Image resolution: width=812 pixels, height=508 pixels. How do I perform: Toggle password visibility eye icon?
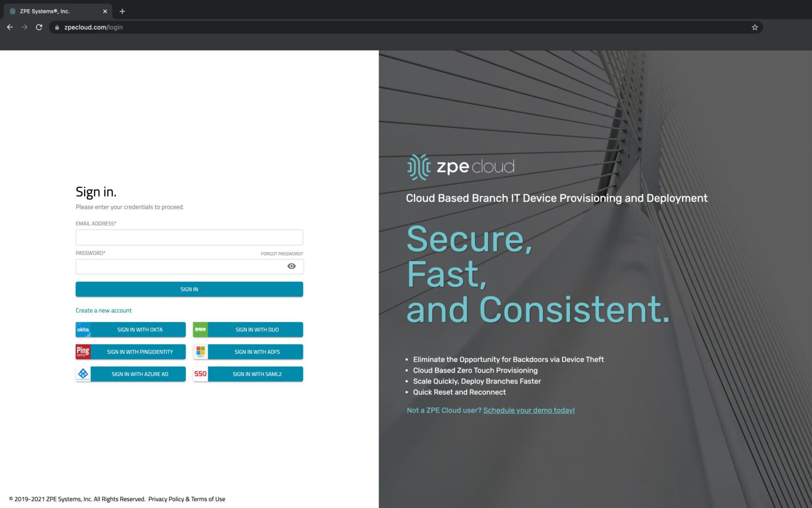tap(291, 266)
